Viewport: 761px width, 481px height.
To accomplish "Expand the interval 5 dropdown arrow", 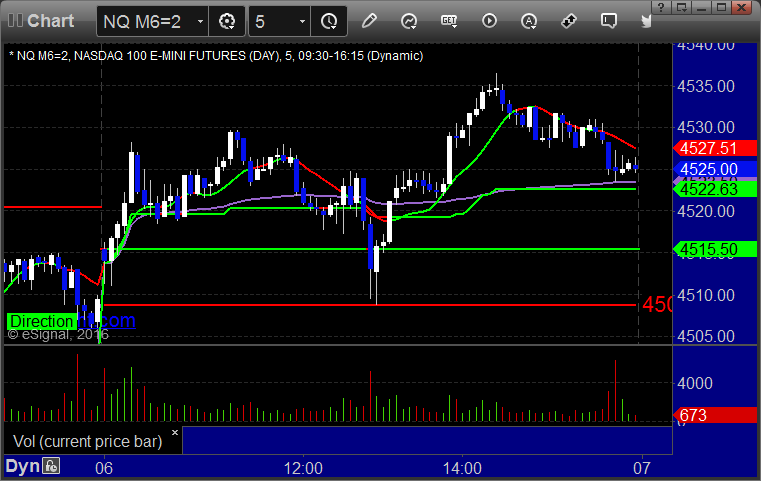I will tap(302, 21).
